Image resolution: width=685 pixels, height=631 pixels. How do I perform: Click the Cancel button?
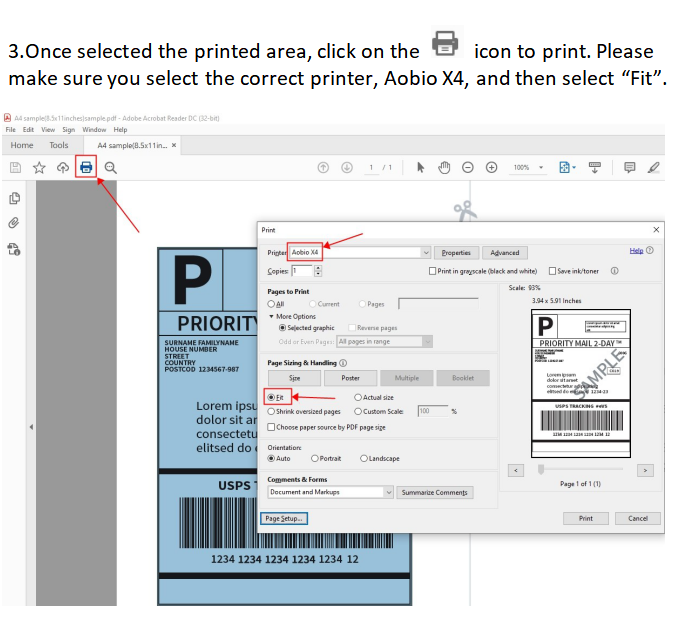click(638, 518)
